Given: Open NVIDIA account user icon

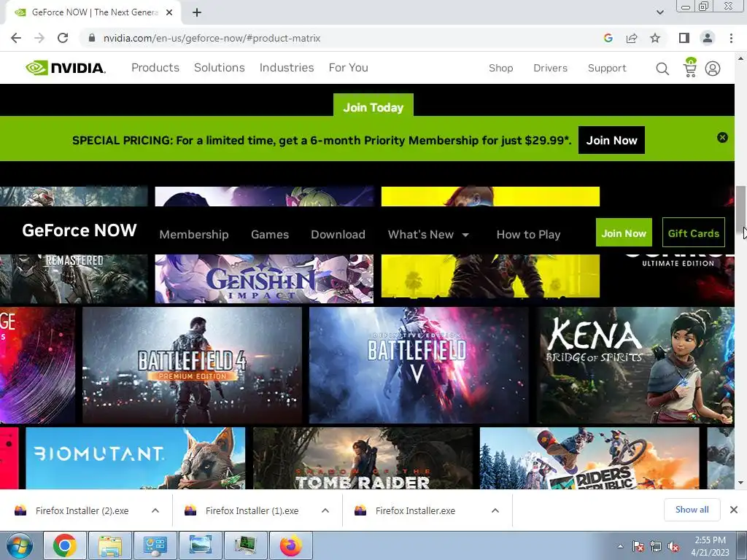Looking at the screenshot, I should [x=713, y=69].
